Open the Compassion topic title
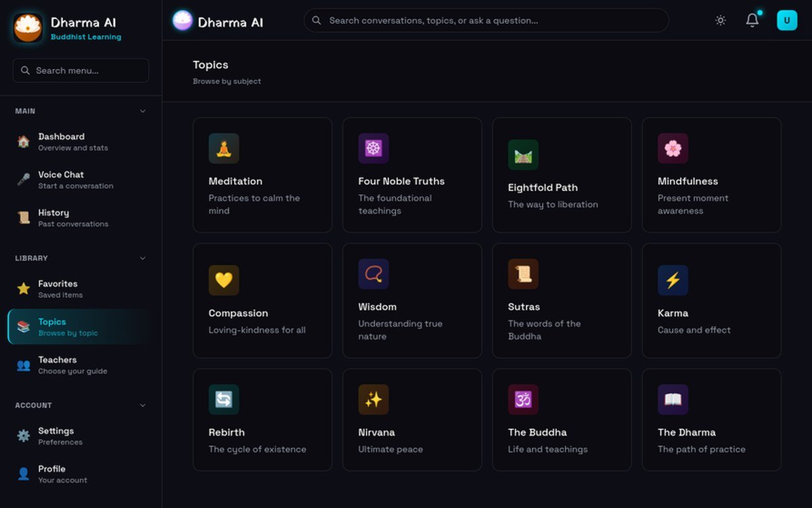Viewport: 812px width, 508px height. click(x=238, y=313)
